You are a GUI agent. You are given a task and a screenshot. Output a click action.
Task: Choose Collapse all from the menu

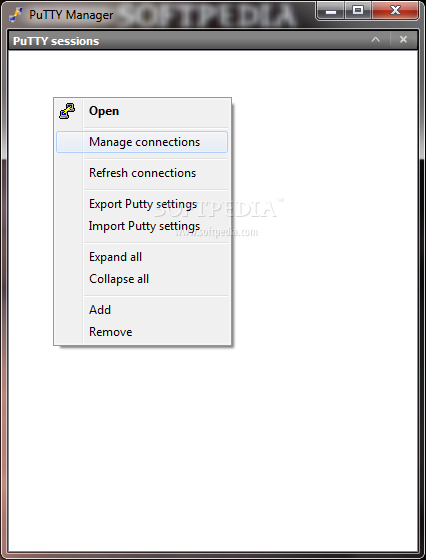(x=142, y=279)
